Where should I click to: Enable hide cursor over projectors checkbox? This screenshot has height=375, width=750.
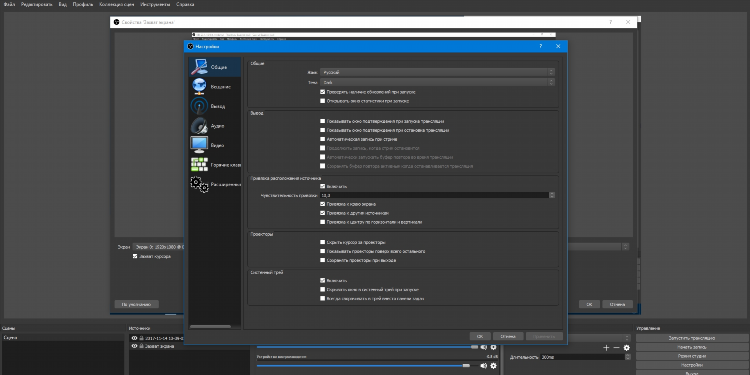322,243
